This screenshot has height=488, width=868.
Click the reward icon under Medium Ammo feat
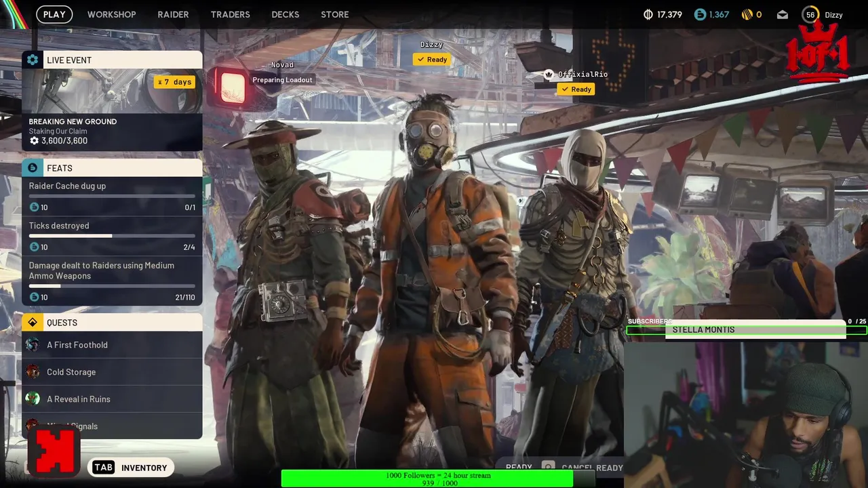34,297
